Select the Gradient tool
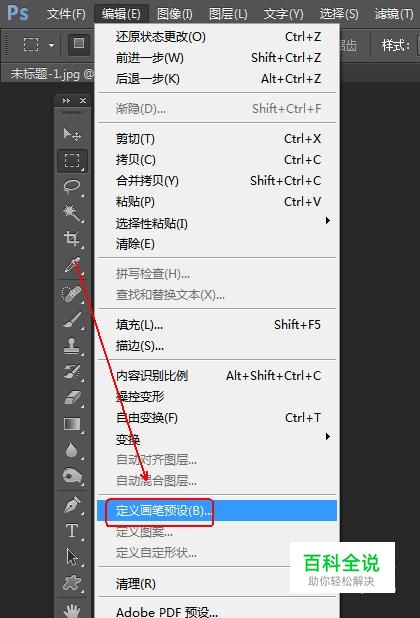Viewport: 420px width, 618px height. point(72,424)
